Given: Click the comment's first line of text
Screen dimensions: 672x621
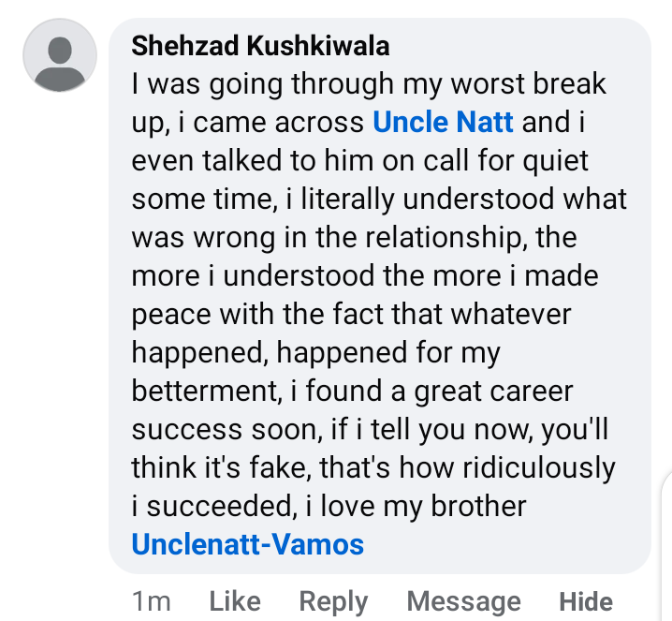Looking at the screenshot, I should point(369,84).
